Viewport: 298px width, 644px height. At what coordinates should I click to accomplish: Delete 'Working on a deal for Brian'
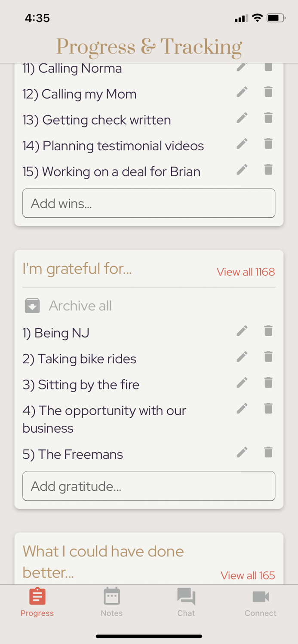pyautogui.click(x=268, y=169)
